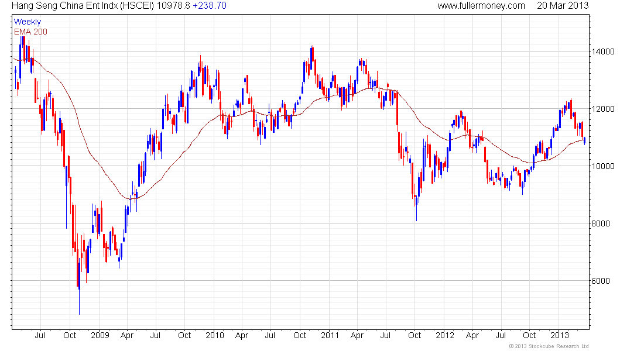Click the 12000 price axis label
Viewport: 644px width, 351px height.
coord(603,109)
